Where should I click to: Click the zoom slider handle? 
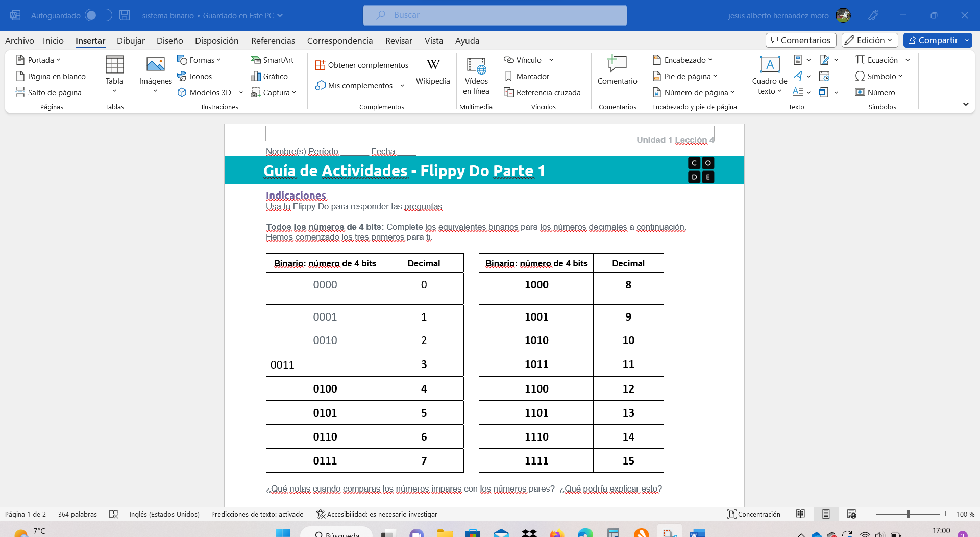(909, 514)
